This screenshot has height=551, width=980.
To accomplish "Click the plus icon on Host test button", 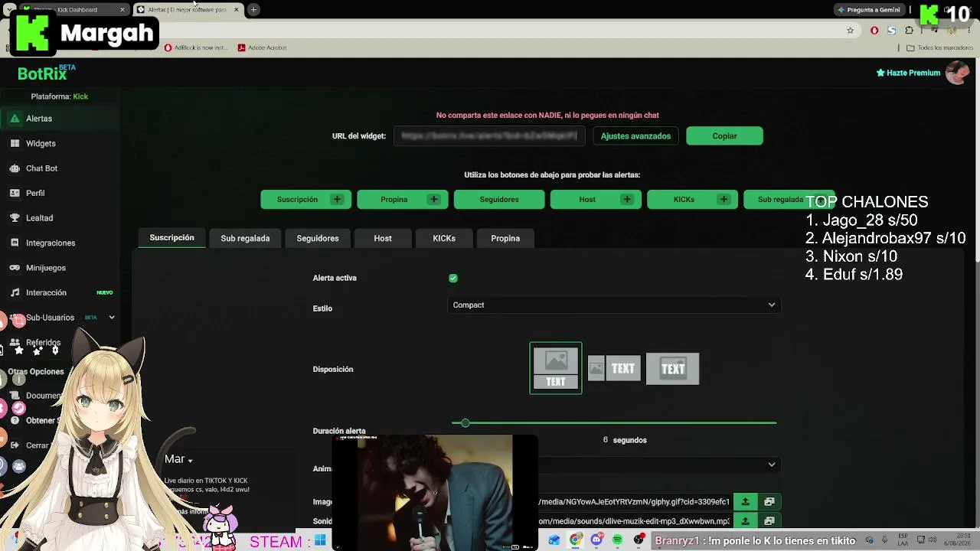I will point(627,199).
